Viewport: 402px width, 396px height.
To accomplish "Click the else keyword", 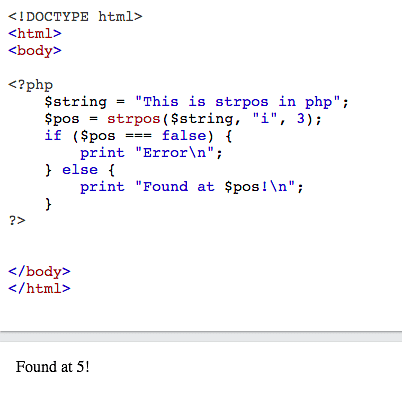I will point(80,170).
